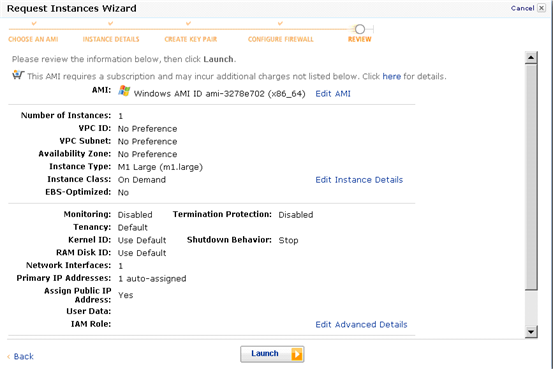Click the EBS-Optimized 'No' value
Image resolution: width=554 pixels, height=370 pixels.
(123, 193)
